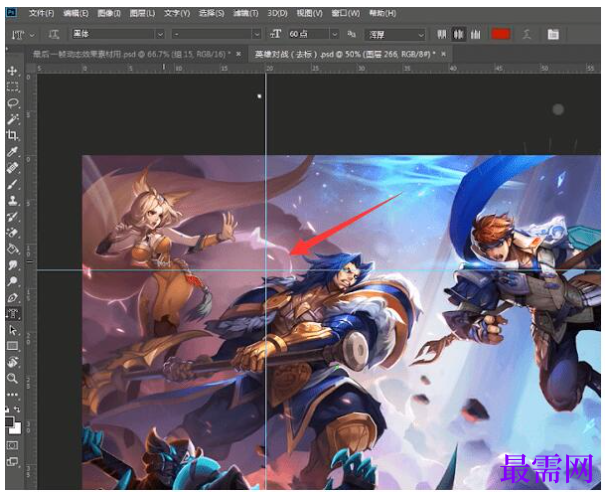Close the first psd document tab
This screenshot has width=612, height=500.
coord(238,54)
